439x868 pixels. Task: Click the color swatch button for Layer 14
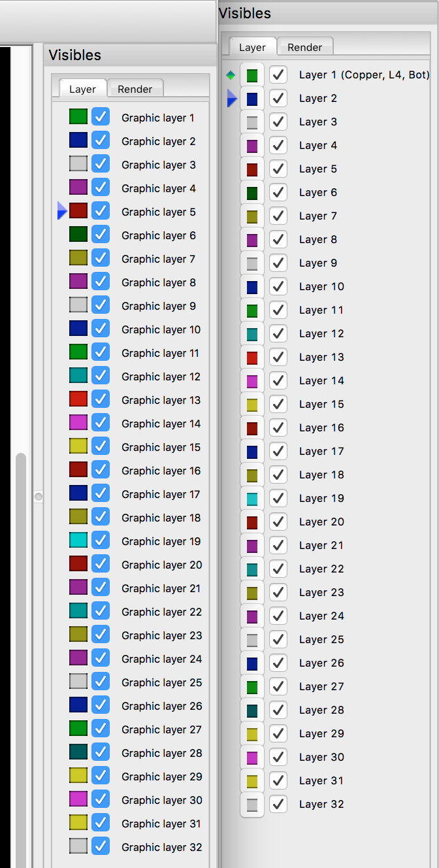[252, 381]
